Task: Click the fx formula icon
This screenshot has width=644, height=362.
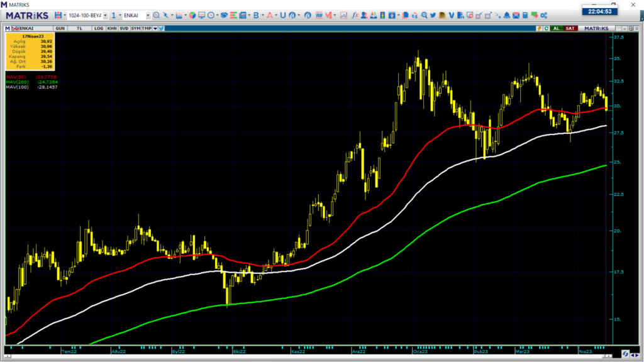Action: [x=355, y=15]
